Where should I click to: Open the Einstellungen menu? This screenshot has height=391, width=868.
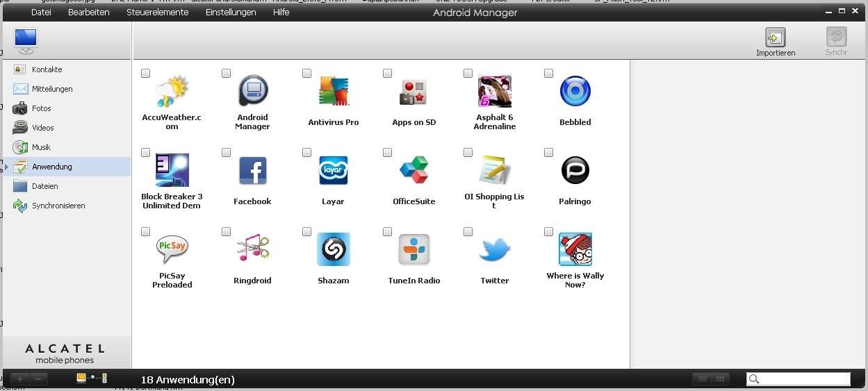point(231,12)
